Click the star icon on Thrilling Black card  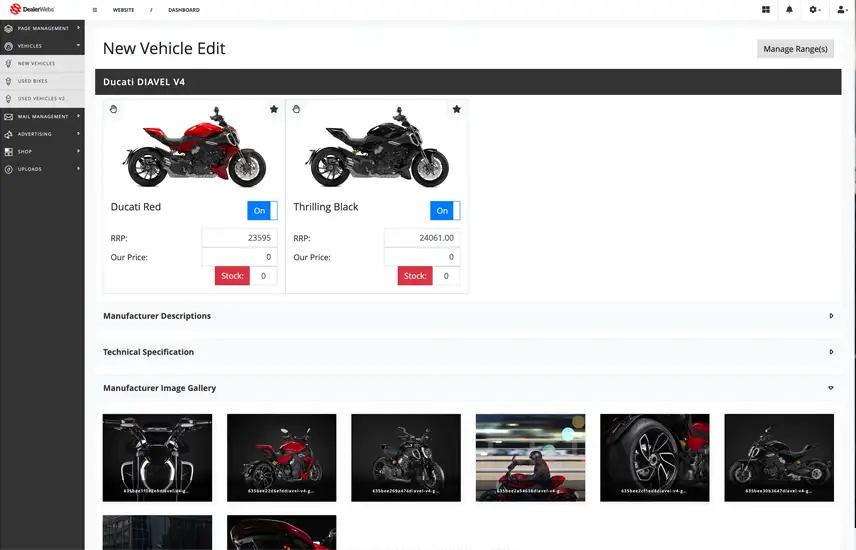coord(457,109)
